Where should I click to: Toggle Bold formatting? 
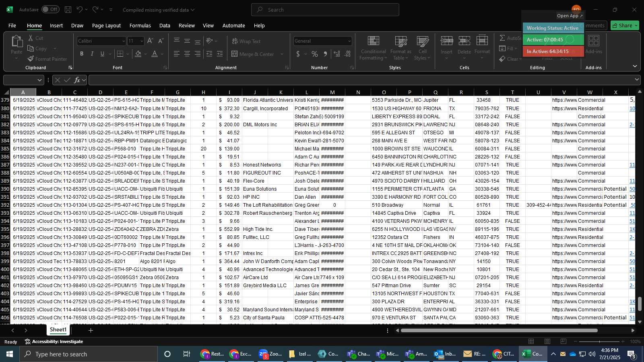click(x=82, y=54)
